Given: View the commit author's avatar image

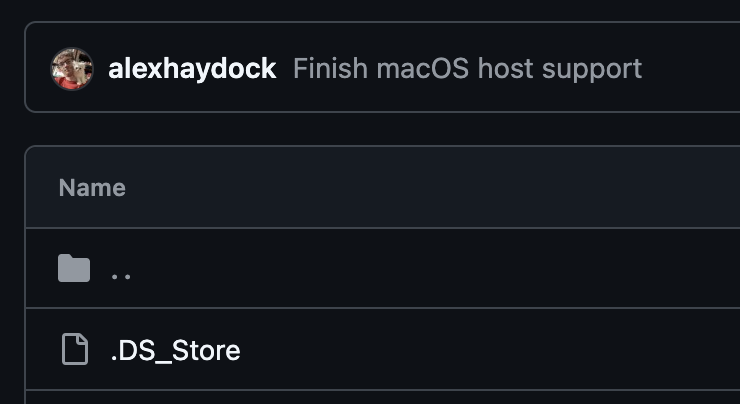Looking at the screenshot, I should click(72, 69).
